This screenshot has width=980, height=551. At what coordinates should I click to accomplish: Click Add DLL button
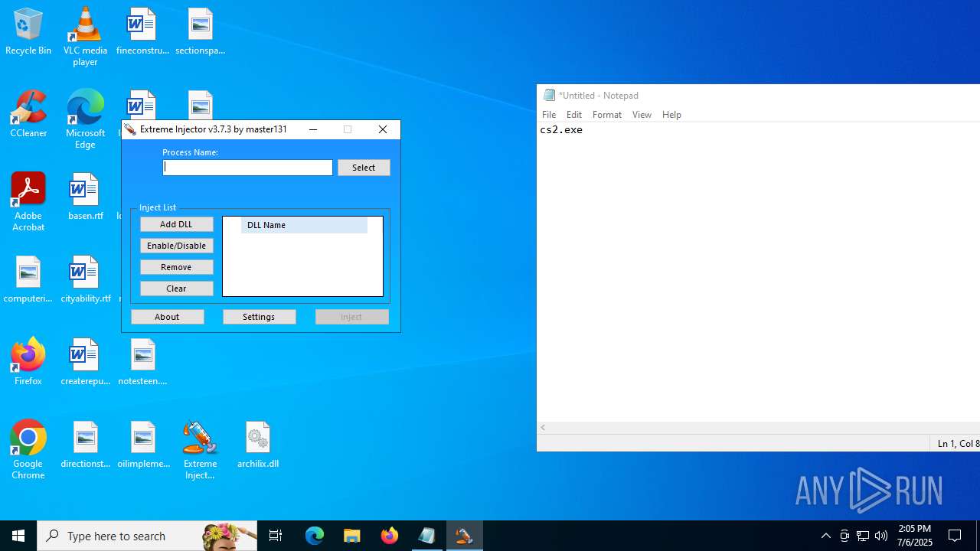(176, 224)
